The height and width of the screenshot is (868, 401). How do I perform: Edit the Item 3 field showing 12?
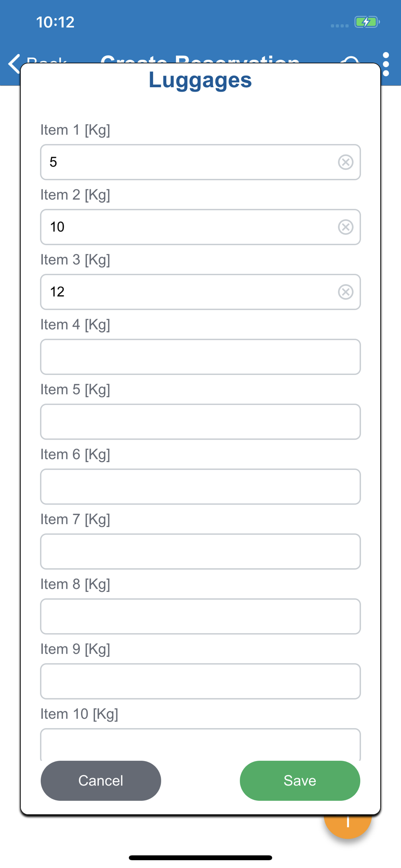191,292
